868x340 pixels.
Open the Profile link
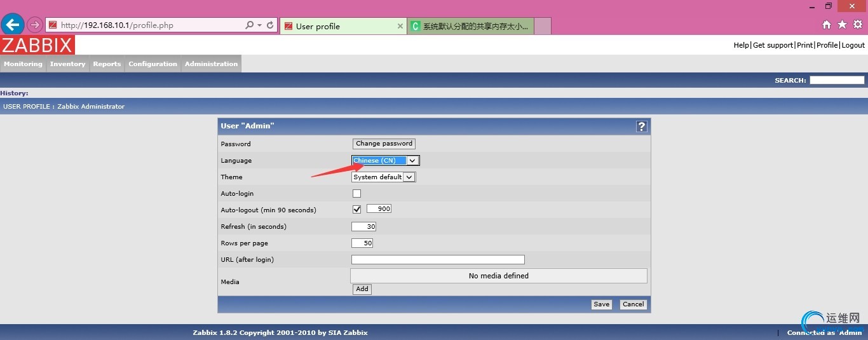pos(827,45)
